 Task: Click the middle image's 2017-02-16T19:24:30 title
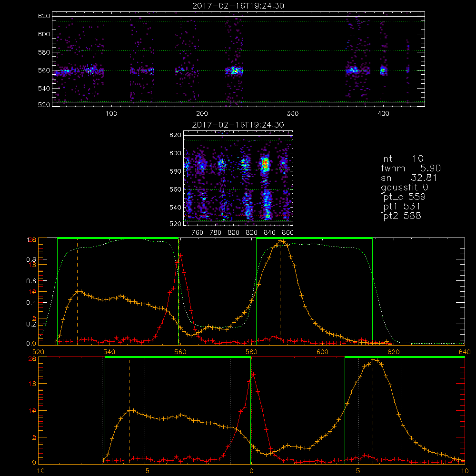point(238,125)
